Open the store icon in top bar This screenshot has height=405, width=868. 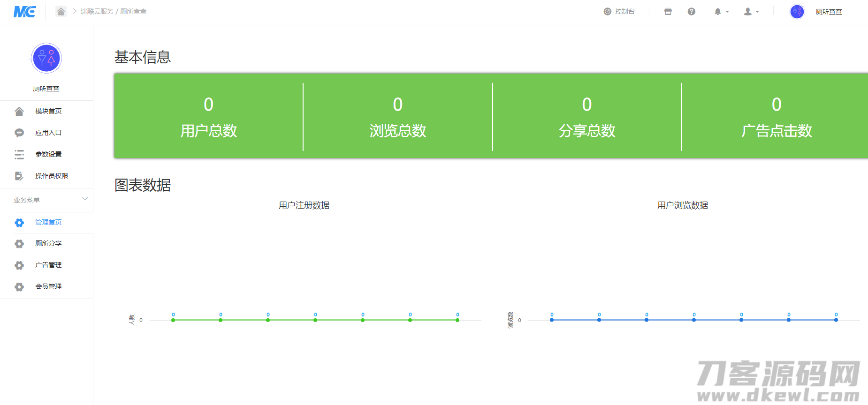[x=668, y=12]
